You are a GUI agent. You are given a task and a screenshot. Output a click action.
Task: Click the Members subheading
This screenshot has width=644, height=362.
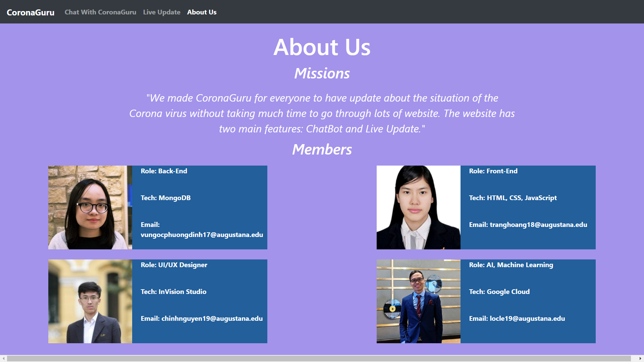point(322,149)
